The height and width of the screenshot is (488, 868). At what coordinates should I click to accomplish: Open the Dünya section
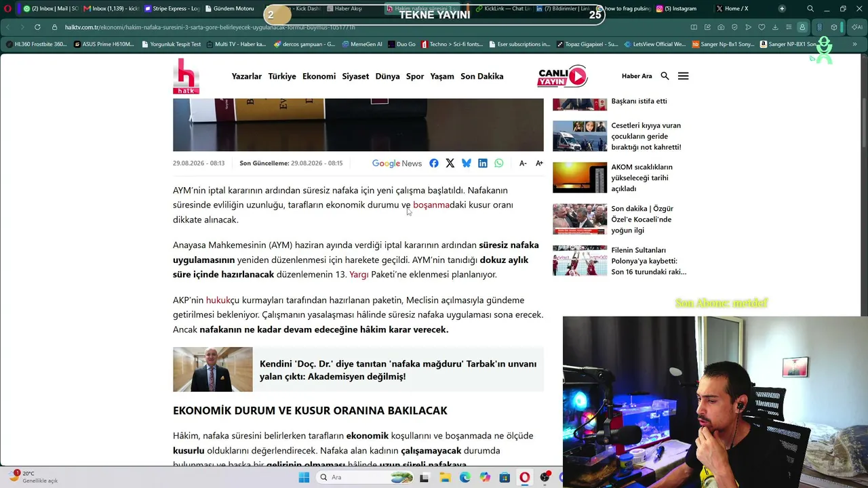point(387,76)
